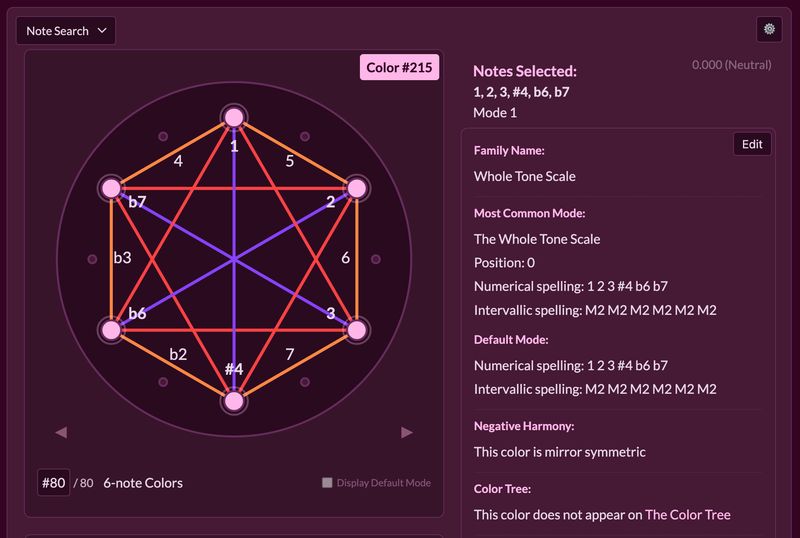Select the unselected note b3 dot
Viewport: 800px width, 538px height.
point(92,259)
